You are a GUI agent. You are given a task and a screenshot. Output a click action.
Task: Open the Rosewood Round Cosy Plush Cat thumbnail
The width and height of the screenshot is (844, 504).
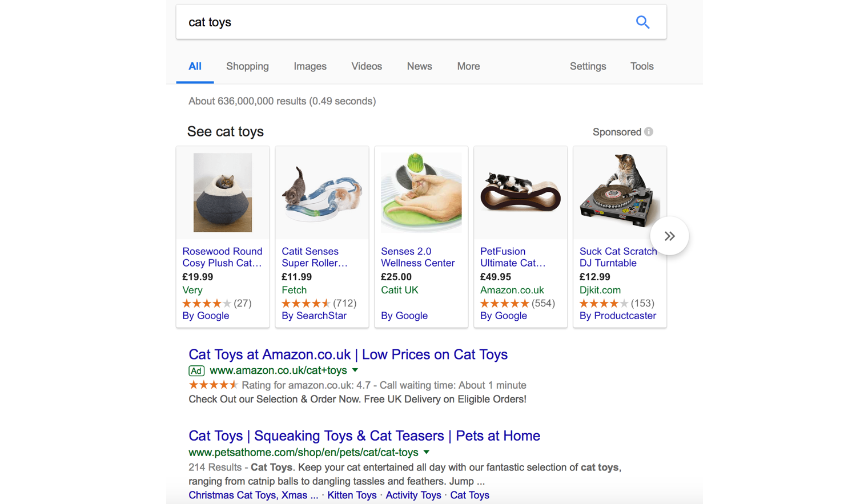click(x=223, y=192)
